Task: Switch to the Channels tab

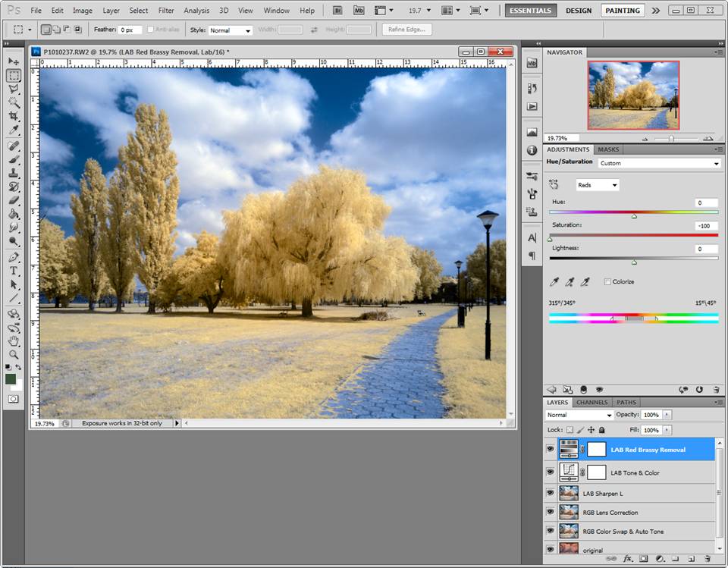Action: (x=591, y=402)
